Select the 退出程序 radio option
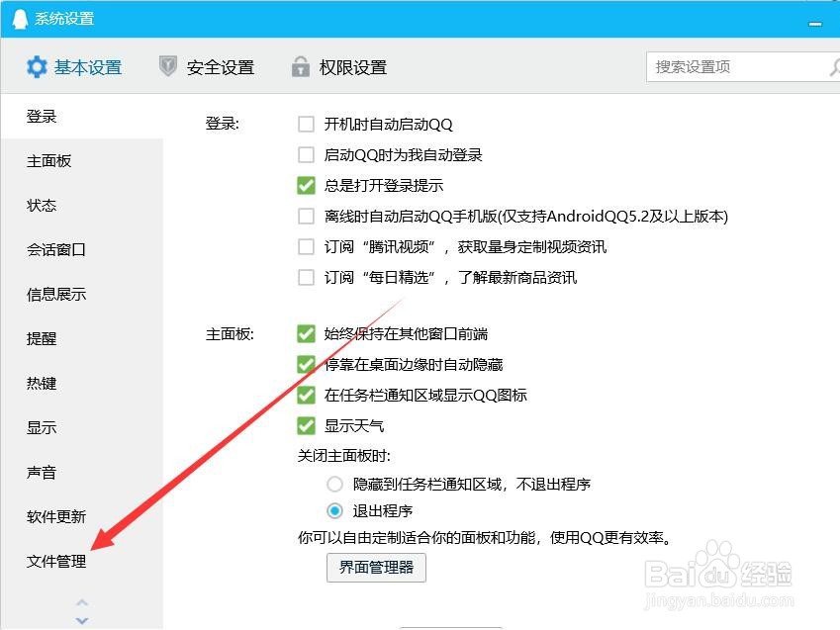Viewport: 840px width, 630px height. (x=334, y=511)
